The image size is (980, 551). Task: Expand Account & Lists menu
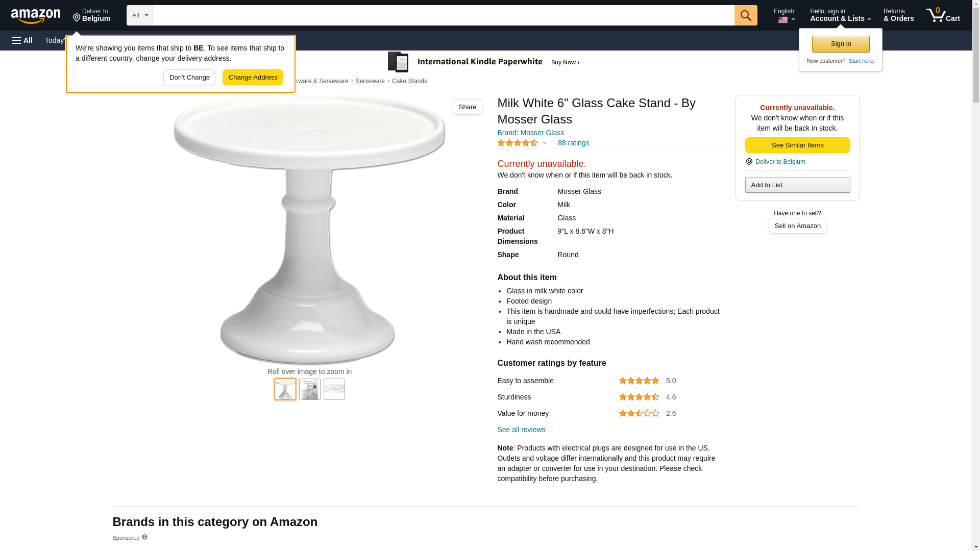(x=840, y=15)
